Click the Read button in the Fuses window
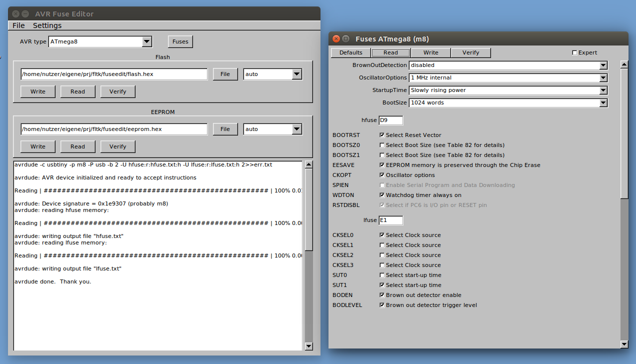 pyautogui.click(x=391, y=52)
